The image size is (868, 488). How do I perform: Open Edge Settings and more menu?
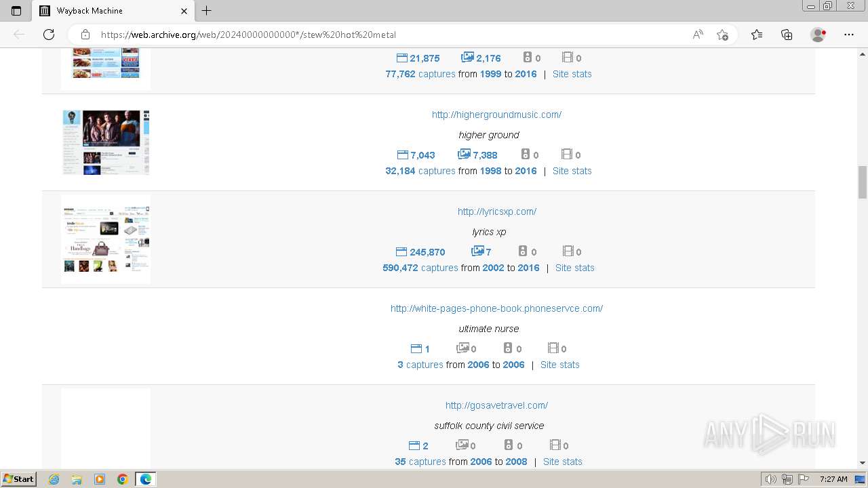click(x=849, y=35)
